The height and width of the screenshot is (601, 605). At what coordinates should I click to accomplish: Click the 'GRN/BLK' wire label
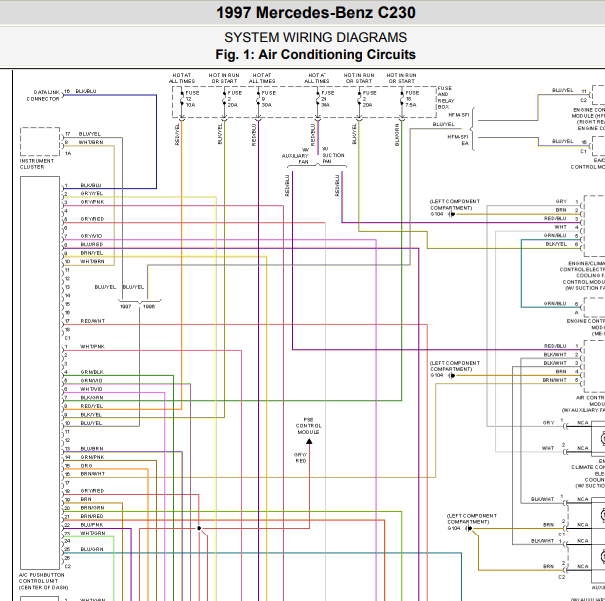tap(92, 372)
